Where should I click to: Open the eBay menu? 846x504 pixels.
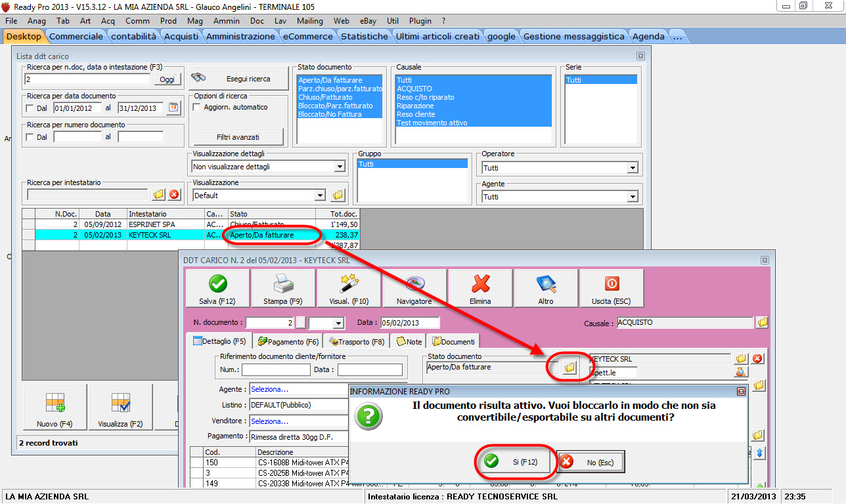[369, 21]
